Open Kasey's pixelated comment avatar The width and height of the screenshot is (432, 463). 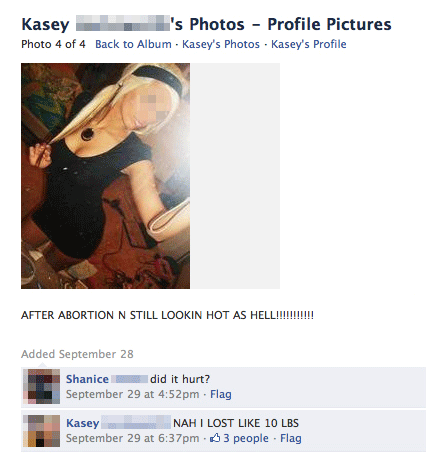tap(42, 431)
